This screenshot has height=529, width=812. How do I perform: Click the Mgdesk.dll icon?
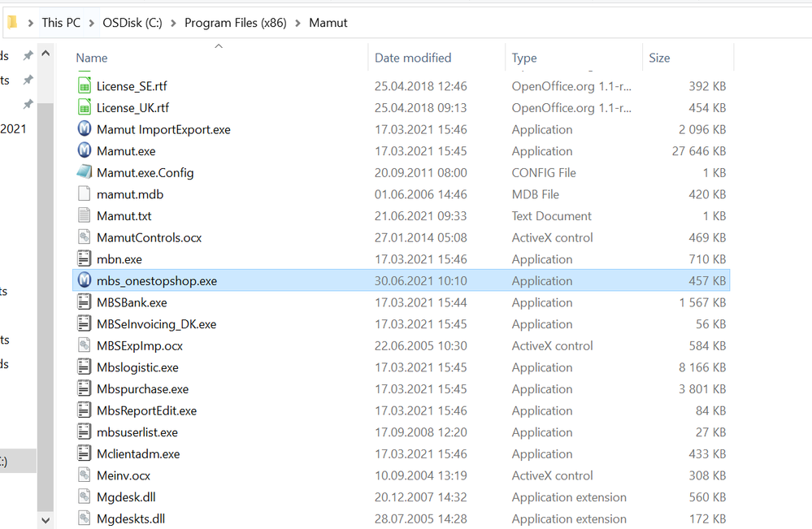[x=85, y=497]
